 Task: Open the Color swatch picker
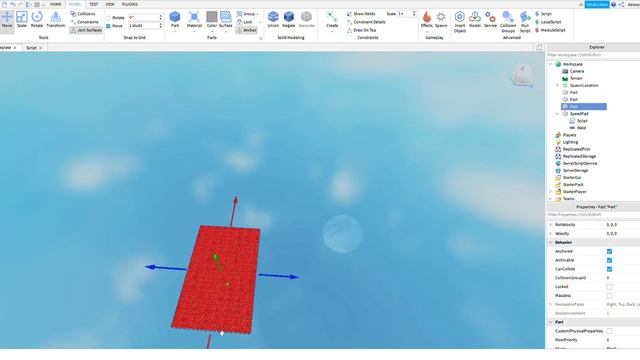click(x=211, y=17)
